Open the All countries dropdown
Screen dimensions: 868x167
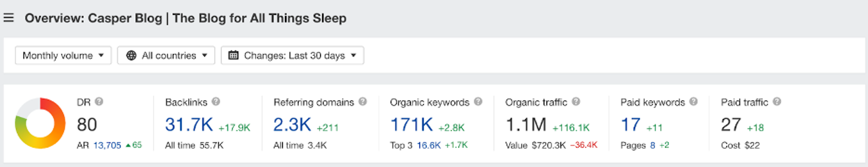[166, 55]
